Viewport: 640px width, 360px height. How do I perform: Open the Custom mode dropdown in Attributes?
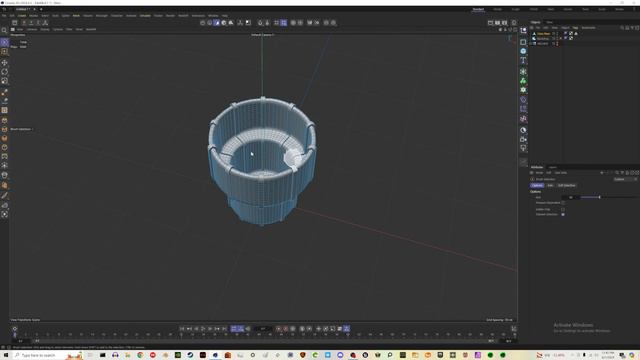pos(625,179)
